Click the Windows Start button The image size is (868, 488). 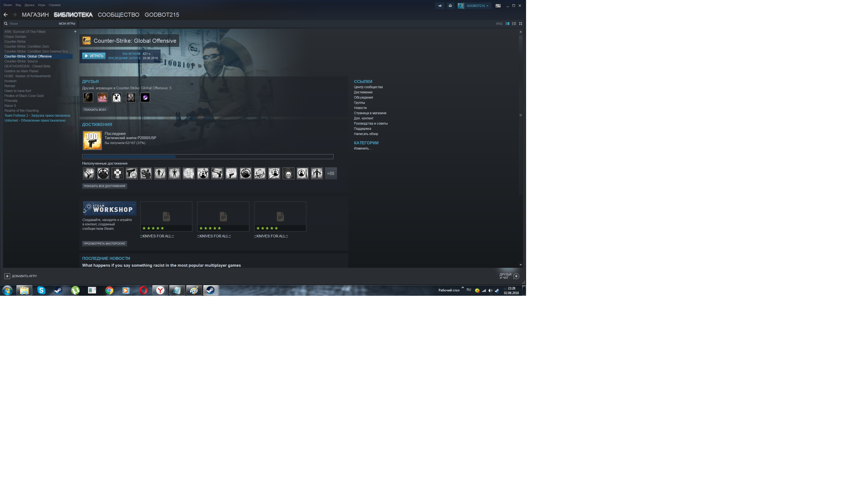[7, 290]
